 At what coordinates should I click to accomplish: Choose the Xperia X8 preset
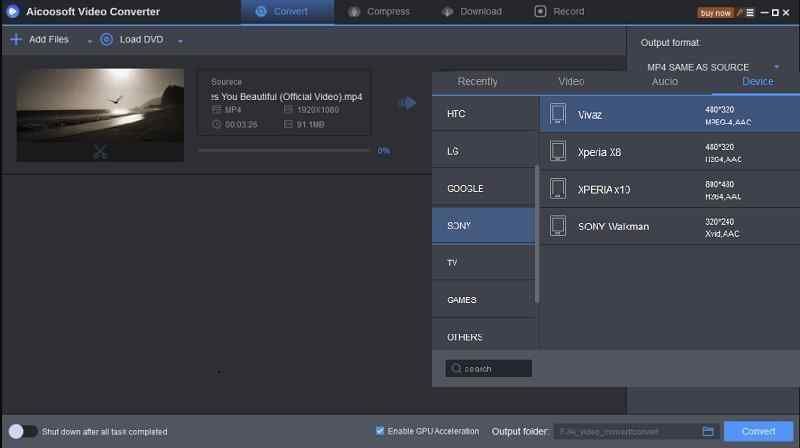[670, 152]
